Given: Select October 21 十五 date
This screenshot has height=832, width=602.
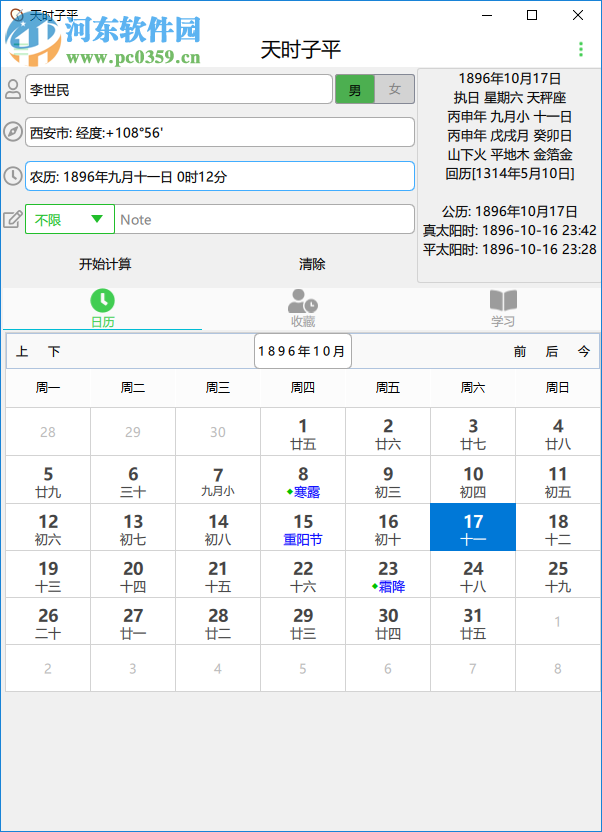Looking at the screenshot, I should 218,575.
